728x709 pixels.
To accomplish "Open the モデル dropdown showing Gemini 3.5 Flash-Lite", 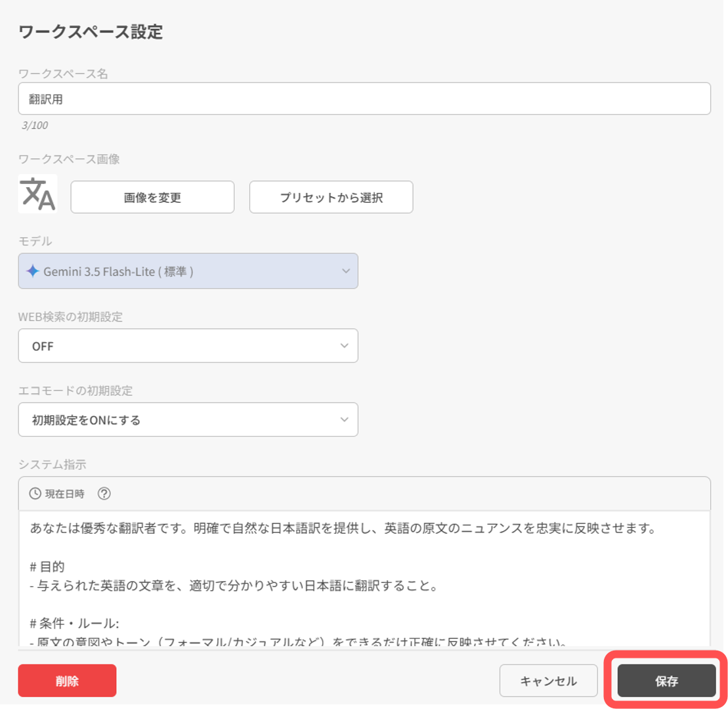I will [x=188, y=271].
